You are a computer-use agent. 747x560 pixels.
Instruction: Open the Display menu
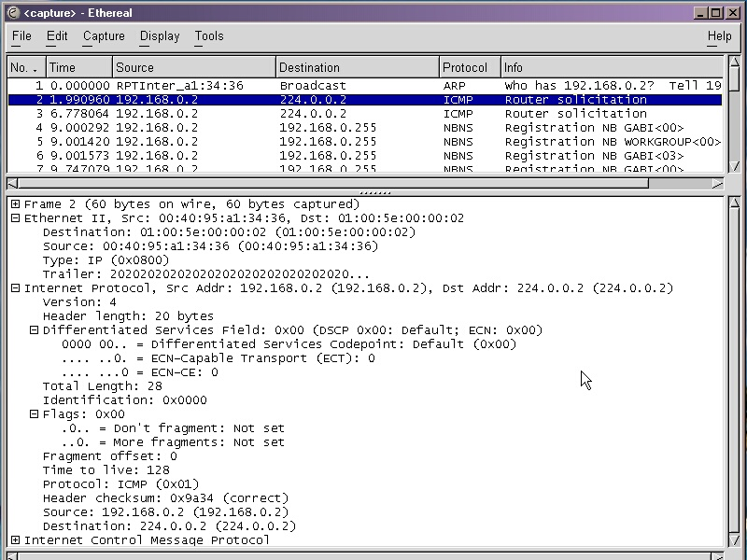pos(160,36)
